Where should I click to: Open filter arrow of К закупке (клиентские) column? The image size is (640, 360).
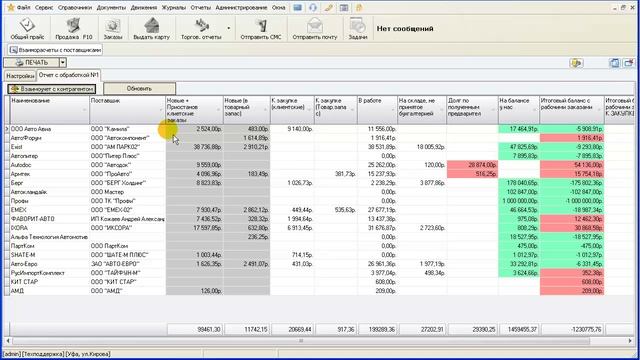pyautogui.click(x=309, y=110)
